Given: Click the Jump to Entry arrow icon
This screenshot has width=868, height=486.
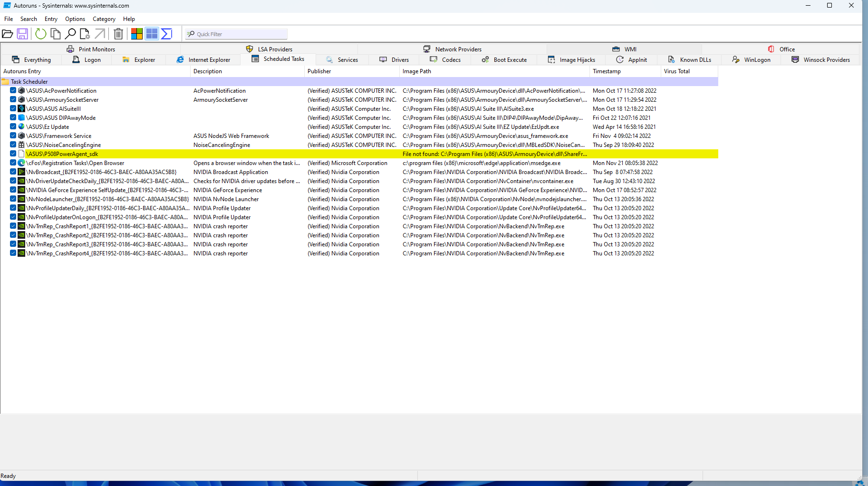Looking at the screenshot, I should (x=100, y=34).
